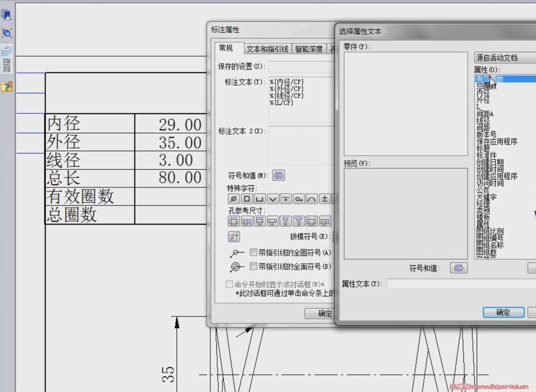
Task: Click 符号和值 (M) ST button in 标注属性
Action: pyautogui.click(x=278, y=175)
